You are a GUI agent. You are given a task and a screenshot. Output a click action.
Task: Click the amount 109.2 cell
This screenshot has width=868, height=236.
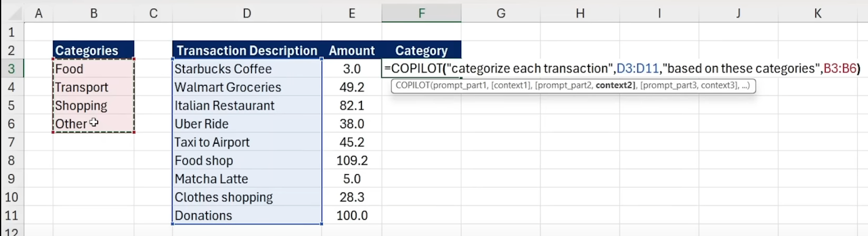(x=352, y=161)
